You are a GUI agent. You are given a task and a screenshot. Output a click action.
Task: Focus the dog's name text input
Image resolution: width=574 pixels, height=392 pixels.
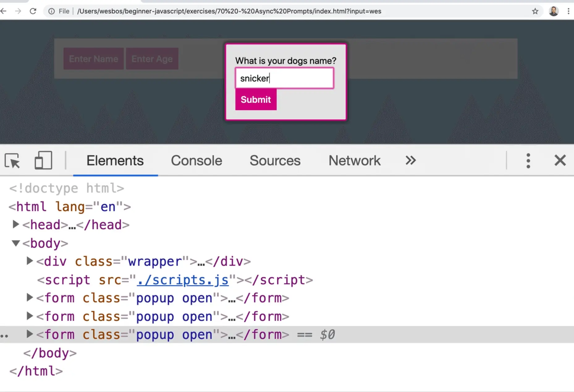284,78
